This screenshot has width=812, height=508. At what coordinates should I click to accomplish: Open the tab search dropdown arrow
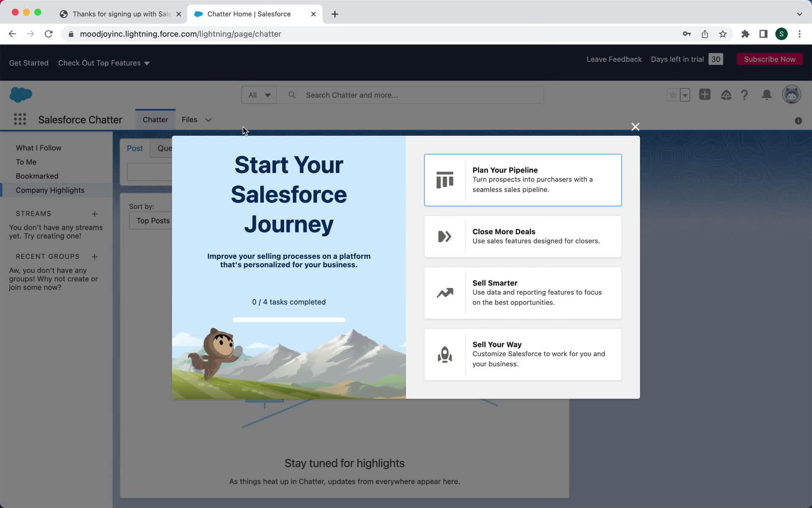click(799, 14)
